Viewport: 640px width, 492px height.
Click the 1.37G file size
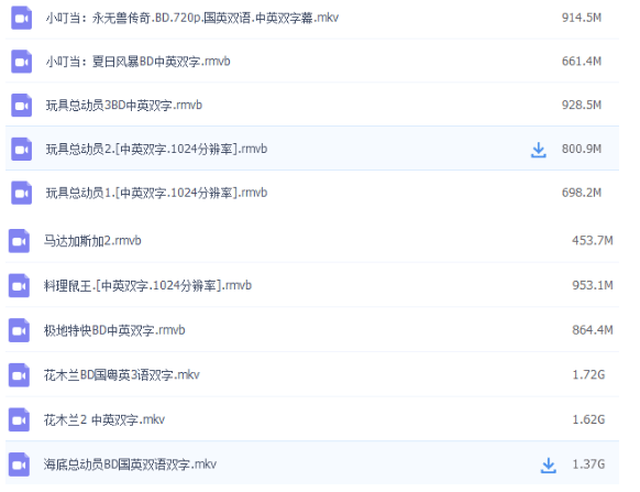[x=589, y=464]
